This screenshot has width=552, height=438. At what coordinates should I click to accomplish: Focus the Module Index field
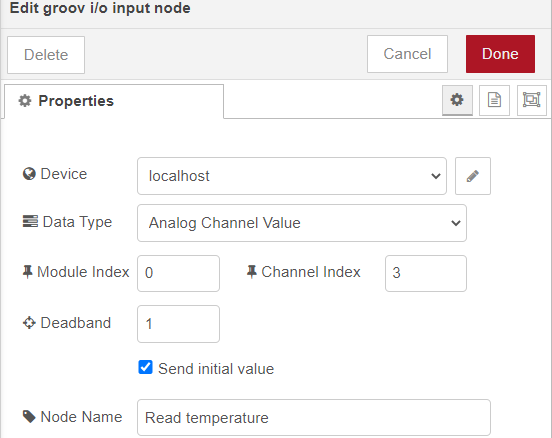178,273
